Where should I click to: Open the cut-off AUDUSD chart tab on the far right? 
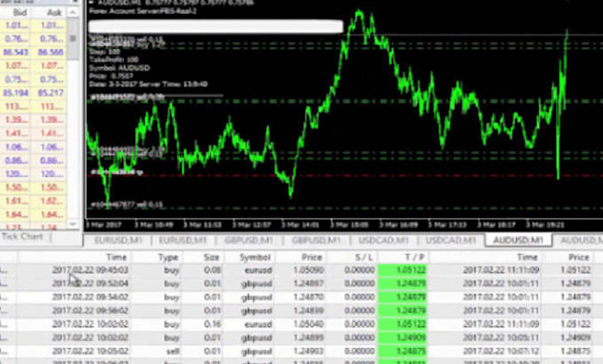point(581,240)
